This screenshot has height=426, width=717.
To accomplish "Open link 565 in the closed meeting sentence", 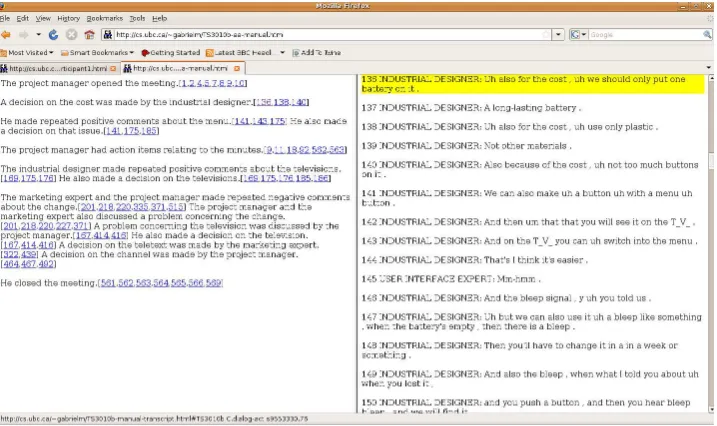I will (178, 283).
